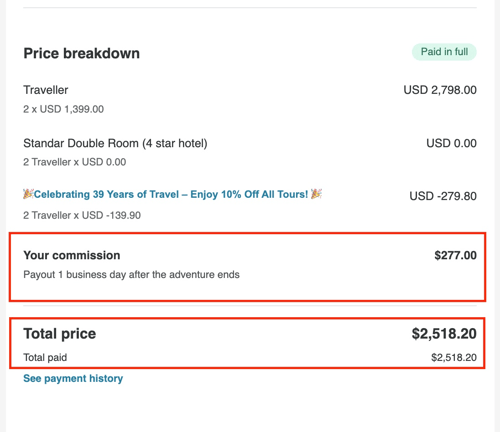This screenshot has height=432, width=500.
Task: Click the Celebrating 39 Years of Travel promo link
Action: pyautogui.click(x=171, y=194)
